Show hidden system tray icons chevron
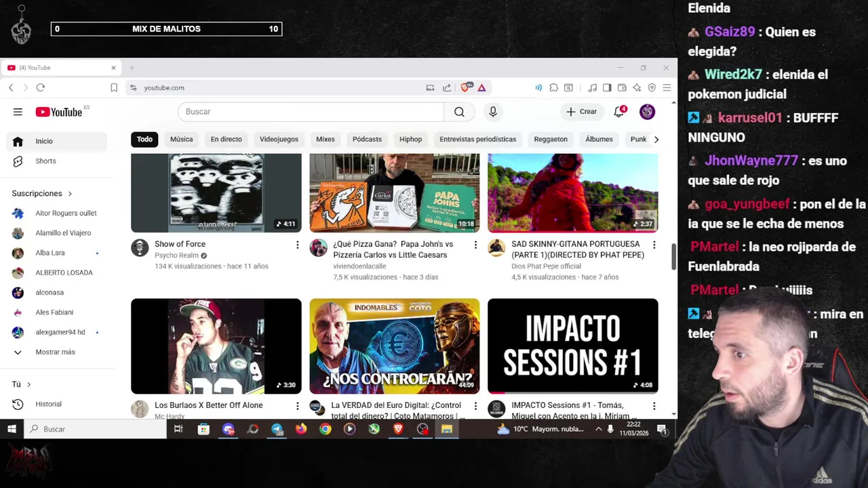 598,429
